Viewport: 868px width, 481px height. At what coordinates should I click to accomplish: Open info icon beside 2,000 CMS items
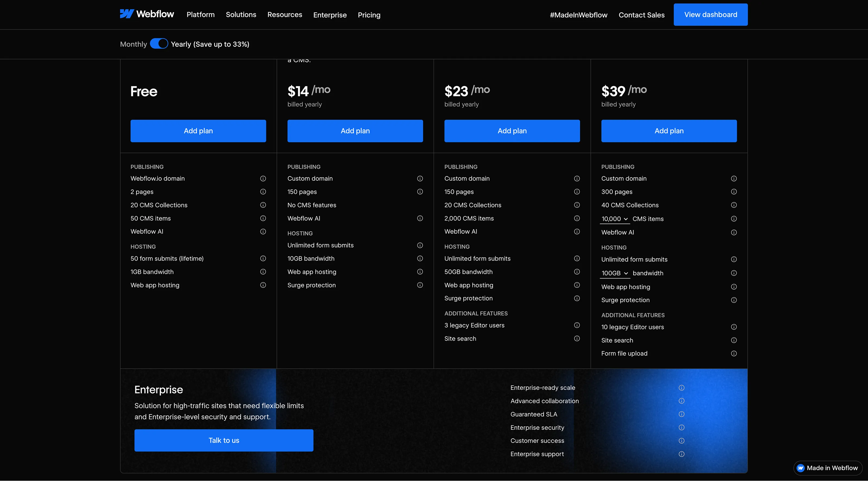coord(577,218)
